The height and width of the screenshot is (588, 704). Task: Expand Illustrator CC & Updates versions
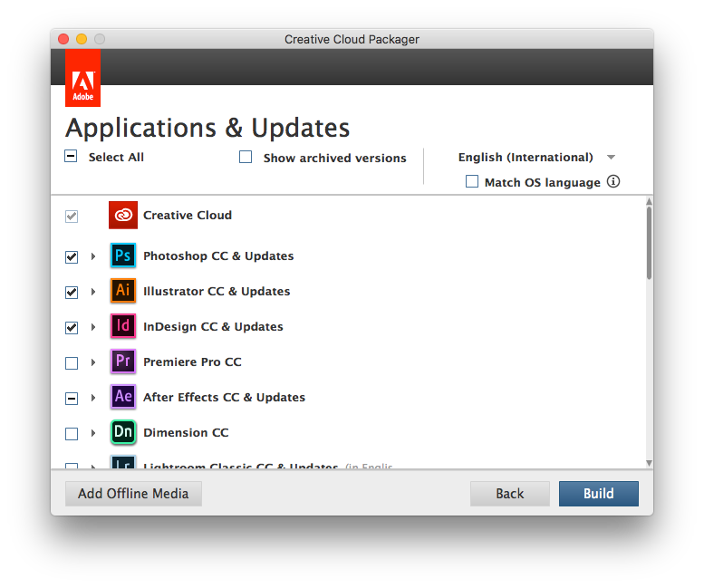tap(93, 292)
